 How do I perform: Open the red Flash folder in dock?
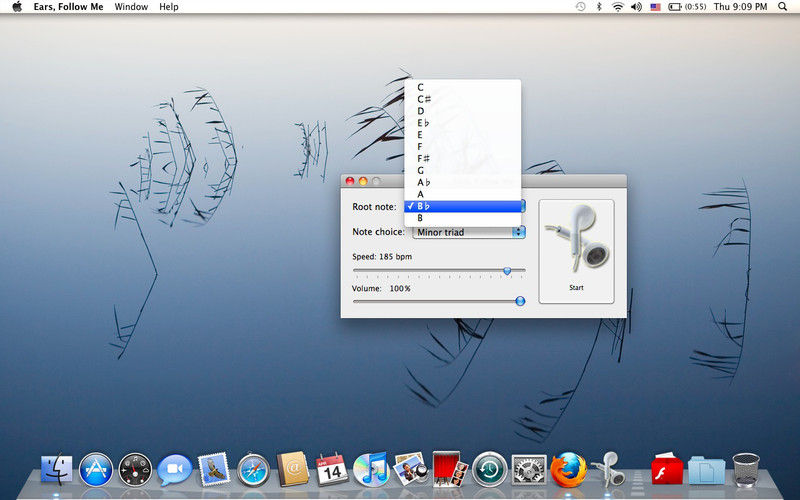click(667, 469)
